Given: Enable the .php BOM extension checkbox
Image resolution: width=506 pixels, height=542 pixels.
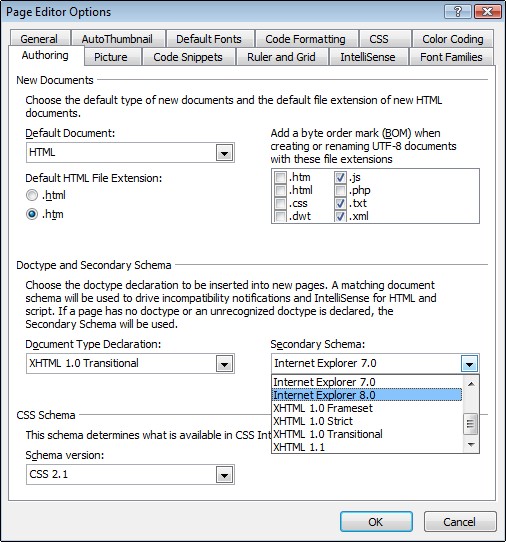Looking at the screenshot, I should 340,190.
